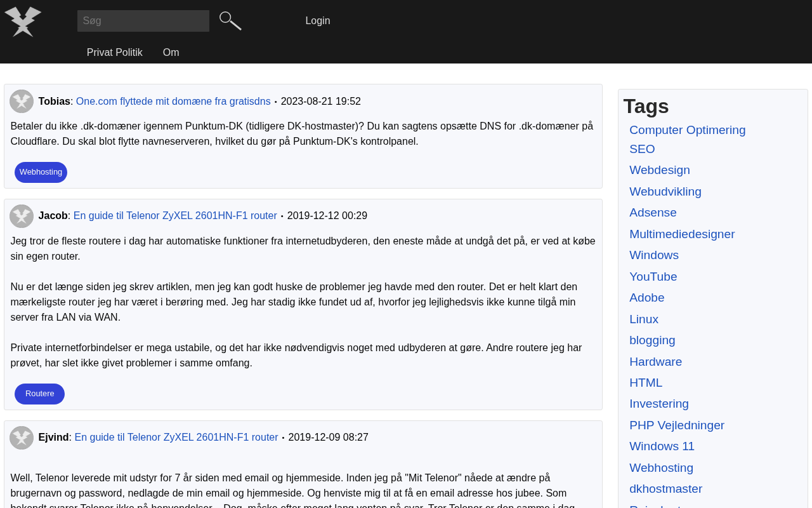Viewport: 812px width, 508px height.
Task: Select the Routere tag button
Action: click(x=39, y=394)
